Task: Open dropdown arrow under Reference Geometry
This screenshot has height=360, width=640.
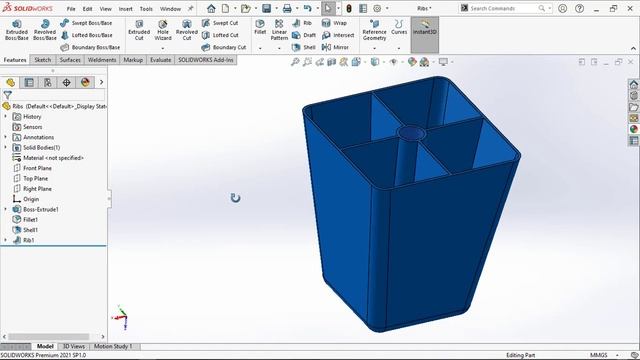Action: (374, 48)
